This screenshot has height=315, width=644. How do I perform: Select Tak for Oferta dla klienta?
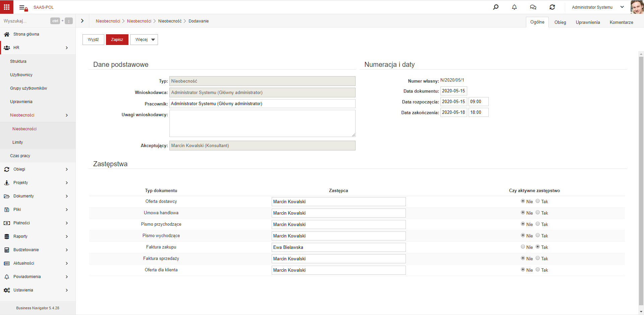538,270
